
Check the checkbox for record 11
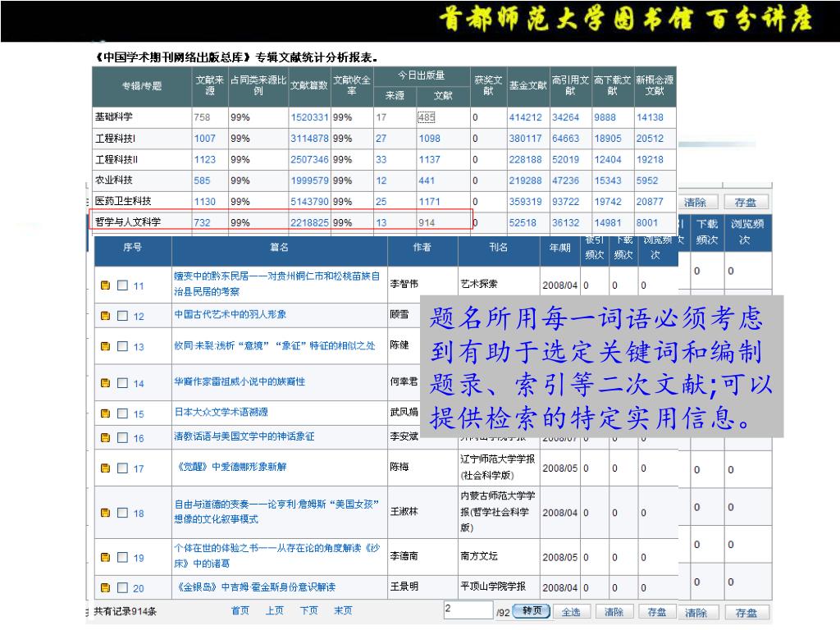point(123,285)
